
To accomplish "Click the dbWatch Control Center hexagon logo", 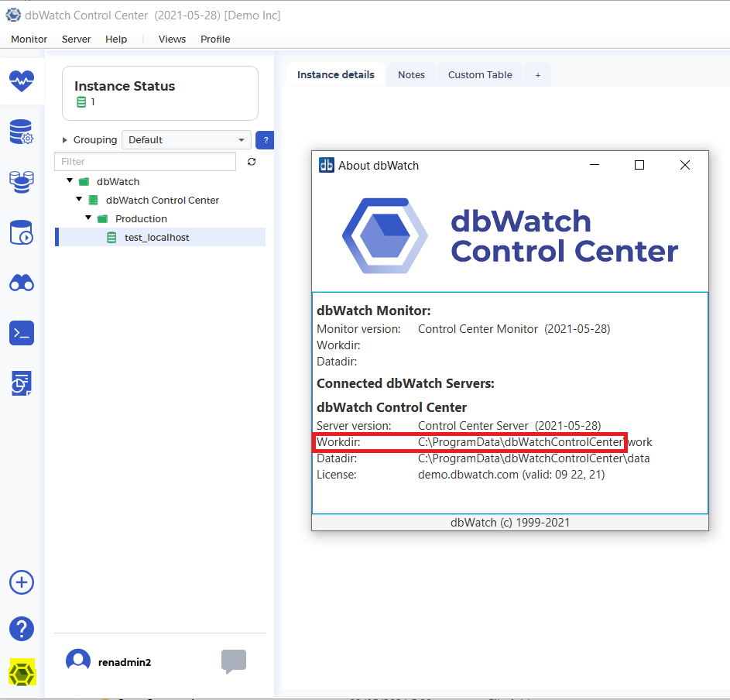I will (x=385, y=235).
